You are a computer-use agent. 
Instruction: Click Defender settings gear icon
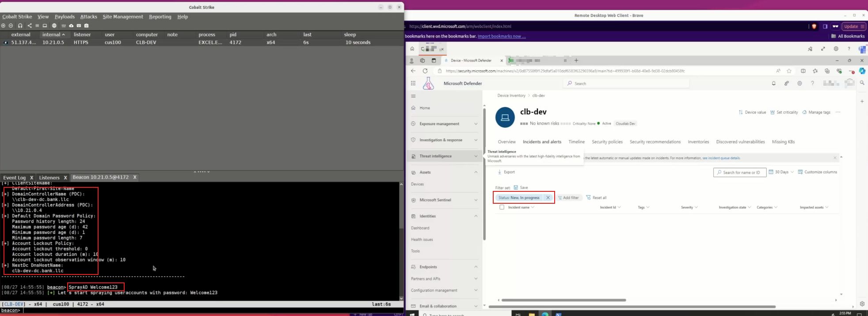(799, 84)
